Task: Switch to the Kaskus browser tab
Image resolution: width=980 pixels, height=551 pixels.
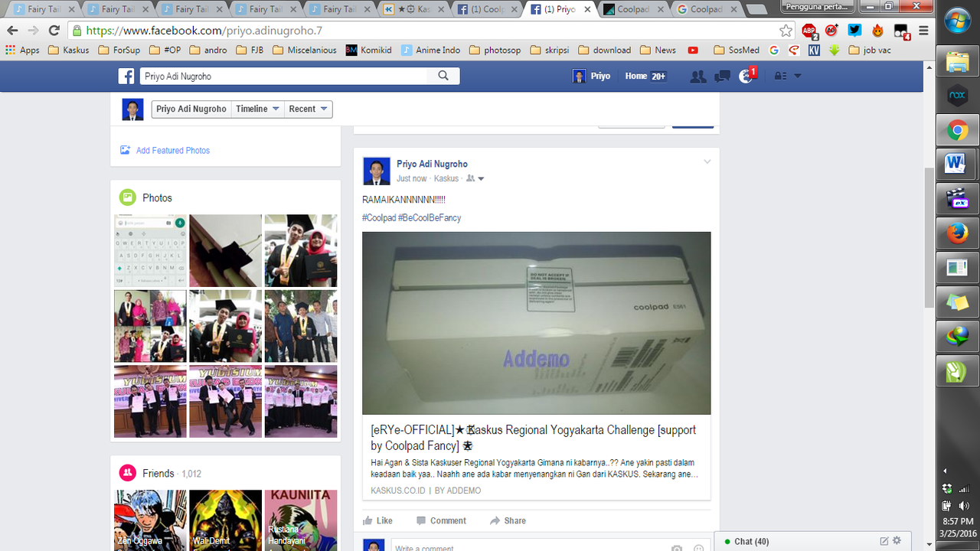Action: [x=414, y=9]
